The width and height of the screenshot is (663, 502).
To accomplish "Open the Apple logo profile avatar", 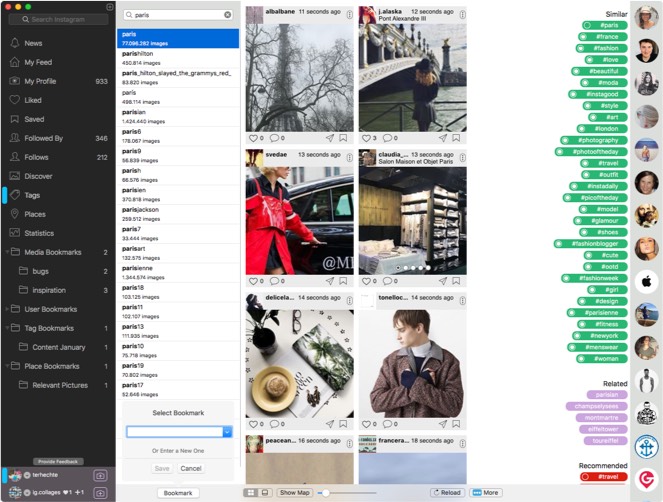I will point(647,281).
